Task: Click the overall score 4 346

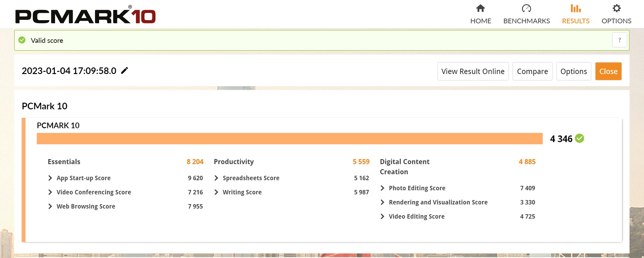Action: click(x=561, y=139)
